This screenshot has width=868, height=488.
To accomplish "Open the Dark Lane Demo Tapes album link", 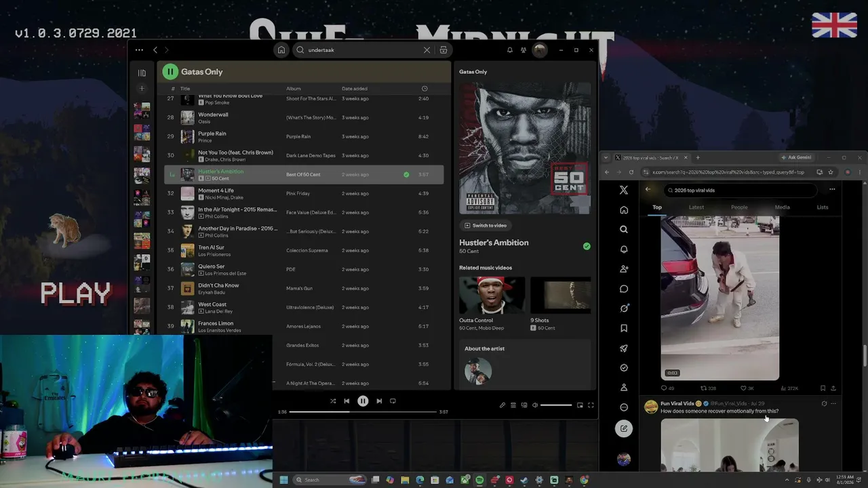I will point(311,155).
